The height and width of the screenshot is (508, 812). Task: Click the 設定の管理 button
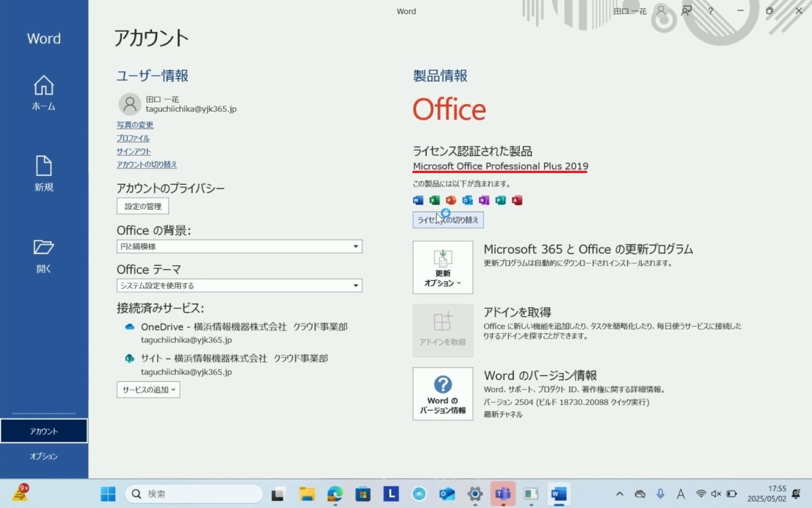tap(143, 206)
